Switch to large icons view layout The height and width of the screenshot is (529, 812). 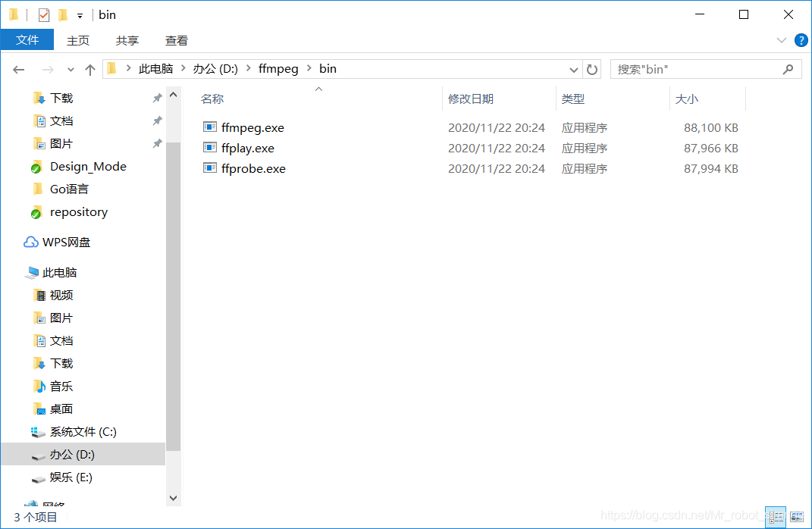797,517
